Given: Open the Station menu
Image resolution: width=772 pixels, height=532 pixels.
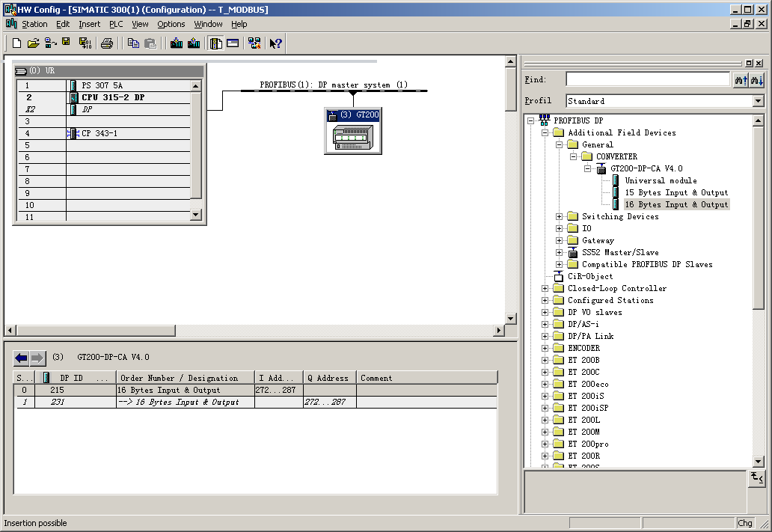Looking at the screenshot, I should [x=34, y=24].
